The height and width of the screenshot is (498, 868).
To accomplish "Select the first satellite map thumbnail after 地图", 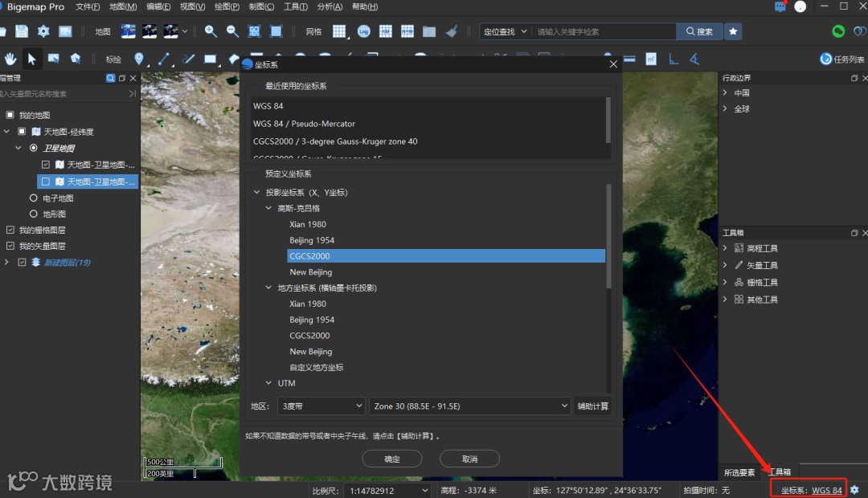I will pyautogui.click(x=128, y=31).
